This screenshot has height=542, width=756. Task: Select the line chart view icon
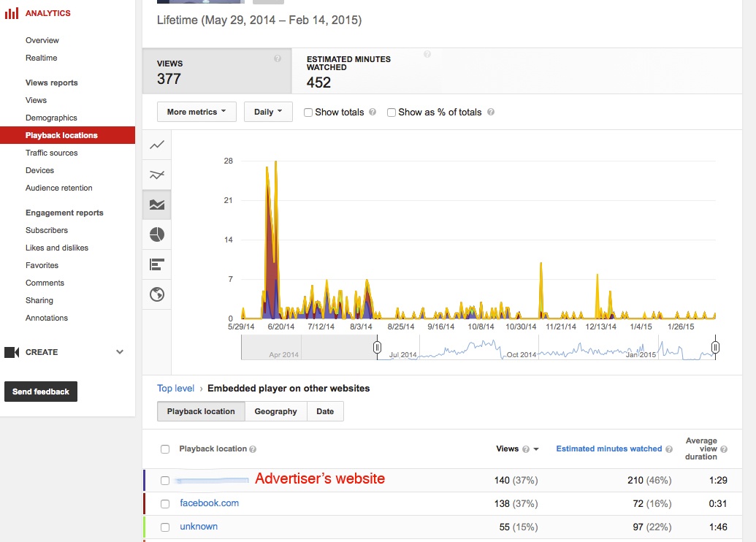tap(156, 145)
